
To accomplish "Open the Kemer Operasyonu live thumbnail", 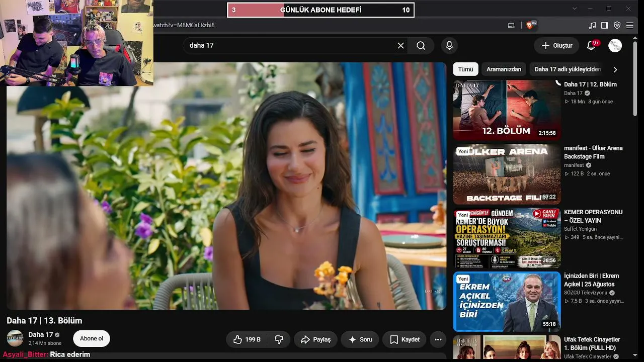I will click(x=507, y=238).
